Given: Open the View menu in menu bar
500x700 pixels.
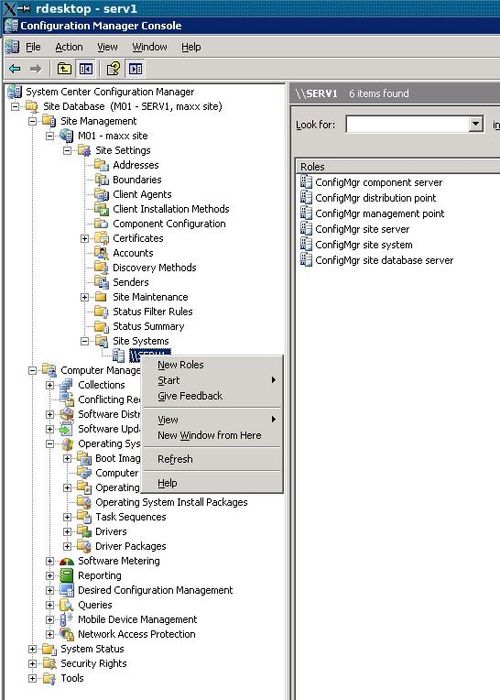Looking at the screenshot, I should (x=107, y=47).
